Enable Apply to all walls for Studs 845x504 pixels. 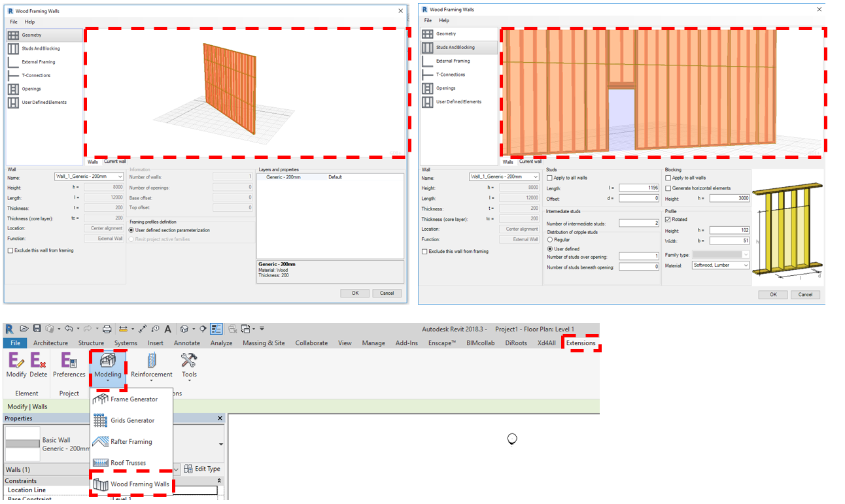tap(550, 178)
